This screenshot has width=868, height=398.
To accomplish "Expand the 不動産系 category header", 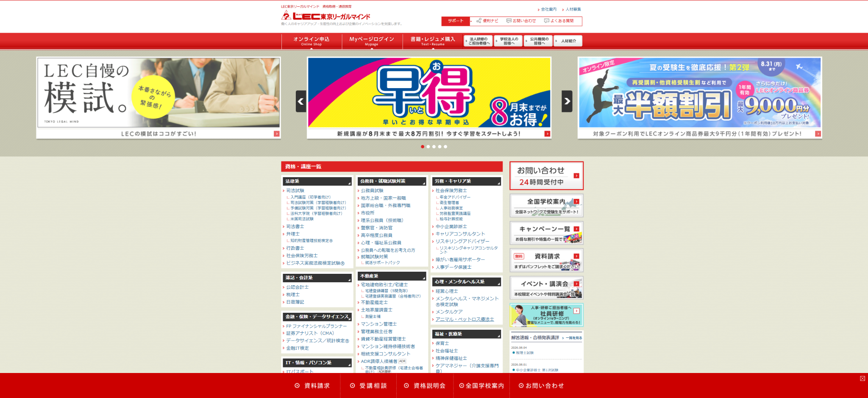I will pyautogui.click(x=392, y=276).
